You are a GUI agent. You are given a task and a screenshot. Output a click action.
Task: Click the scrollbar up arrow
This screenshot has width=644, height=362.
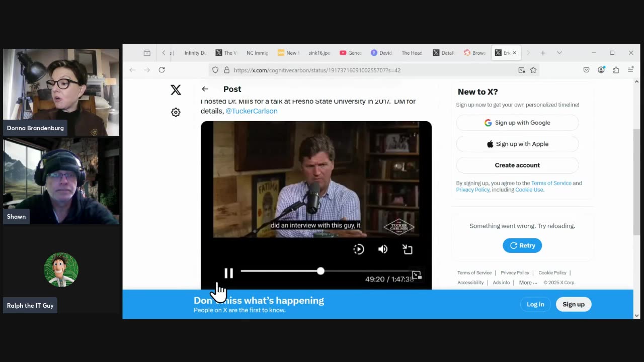[x=636, y=81]
